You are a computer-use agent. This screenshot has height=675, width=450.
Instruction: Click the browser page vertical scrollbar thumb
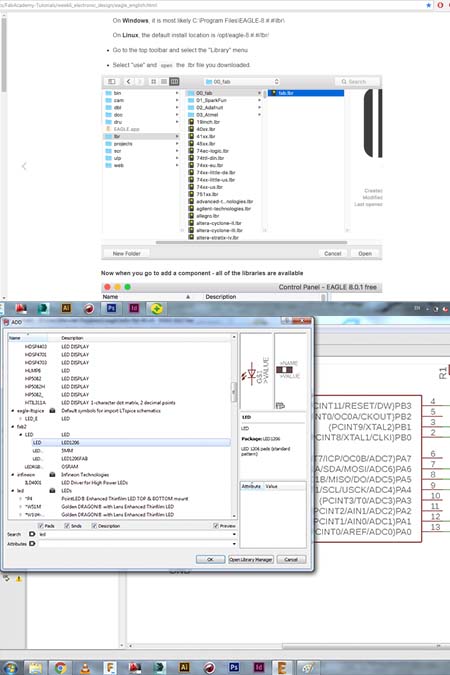[3, 54]
